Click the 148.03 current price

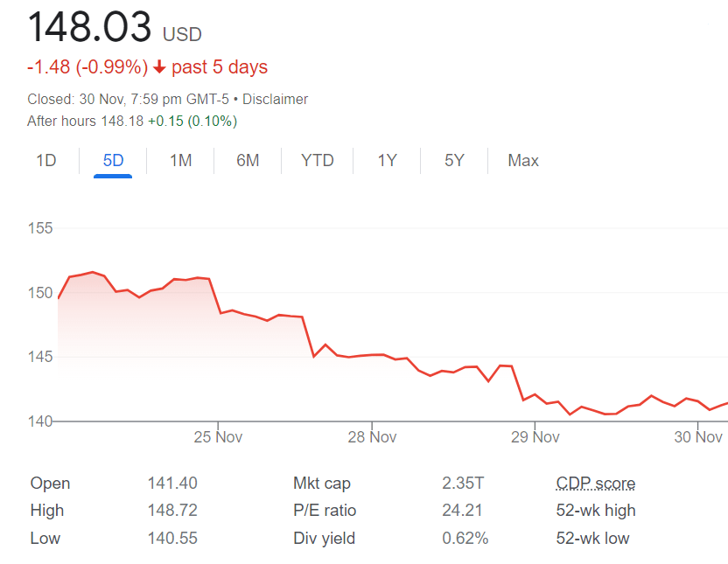pos(90,27)
